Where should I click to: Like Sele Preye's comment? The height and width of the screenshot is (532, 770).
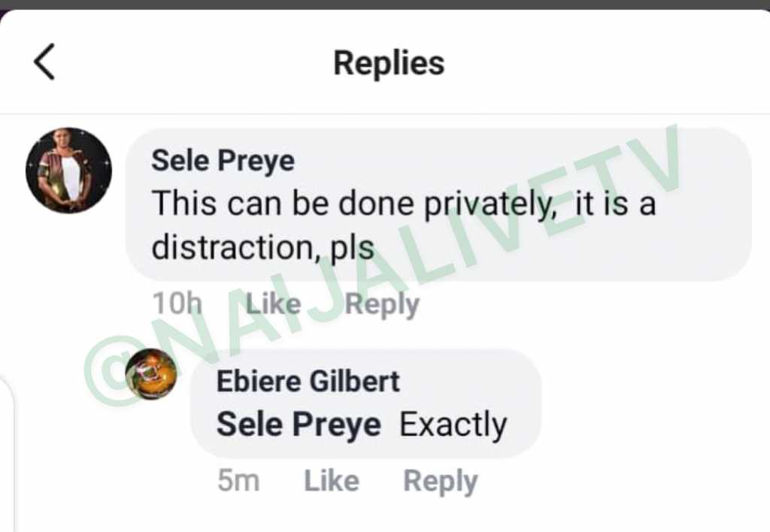(x=273, y=304)
